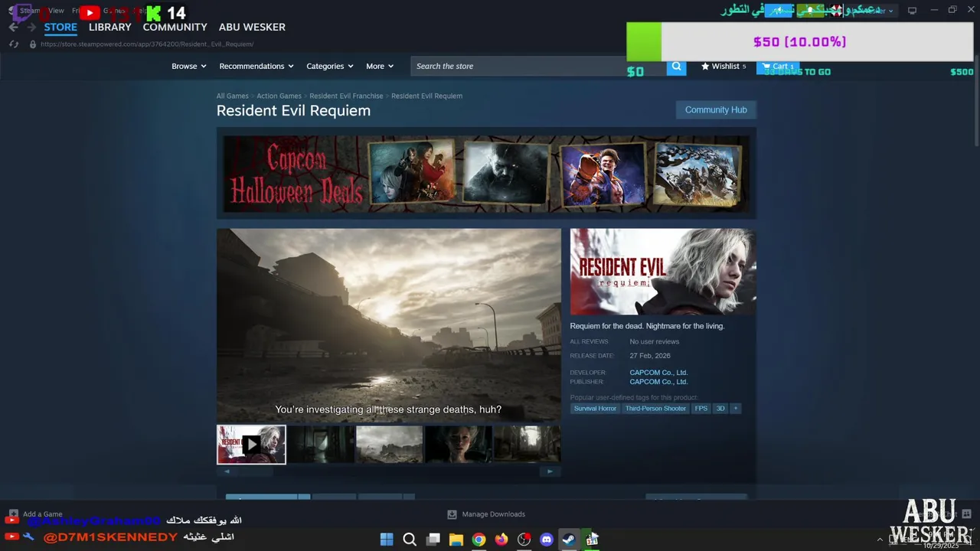980x551 pixels.
Task: Open the Wishlist with the star icon
Action: click(724, 67)
